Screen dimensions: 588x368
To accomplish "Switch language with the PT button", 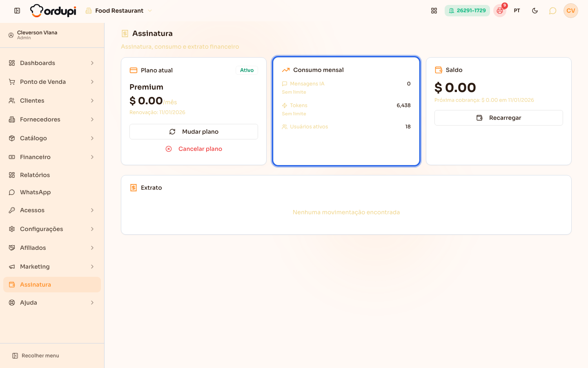I will pyautogui.click(x=517, y=11).
